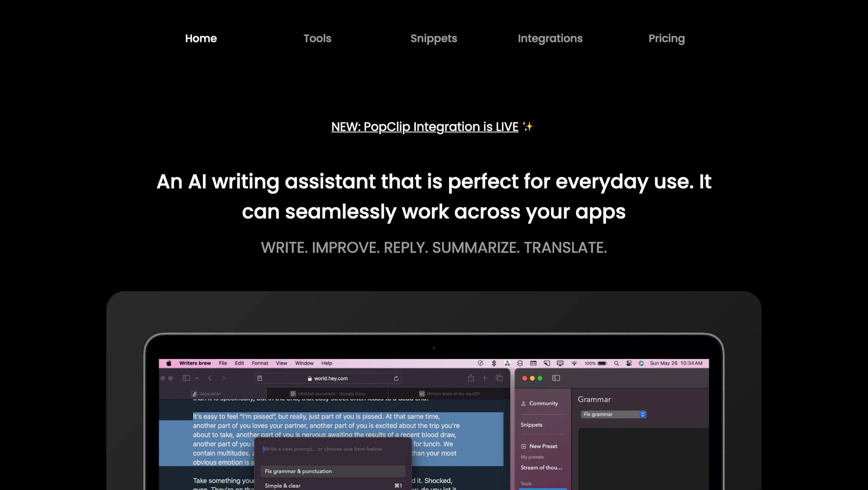The width and height of the screenshot is (868, 490).
Task: Click the Dropbox-style box icon in menu bar
Action: point(520,363)
